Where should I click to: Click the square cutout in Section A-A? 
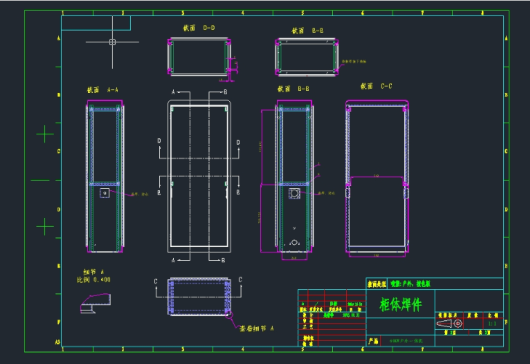(x=105, y=193)
